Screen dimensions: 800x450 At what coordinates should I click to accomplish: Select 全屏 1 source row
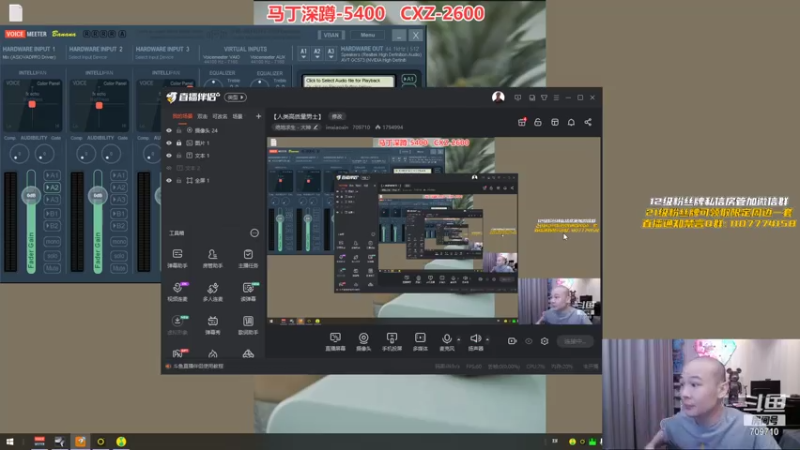point(214,180)
